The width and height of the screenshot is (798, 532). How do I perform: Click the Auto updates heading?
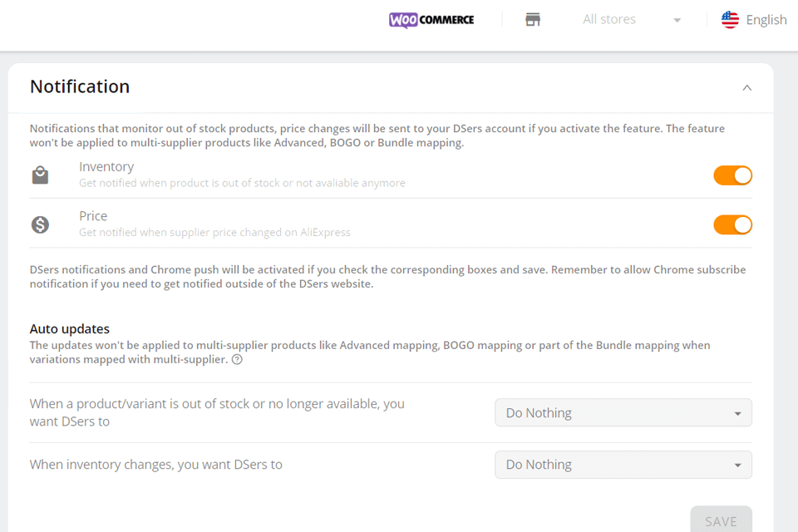[70, 329]
